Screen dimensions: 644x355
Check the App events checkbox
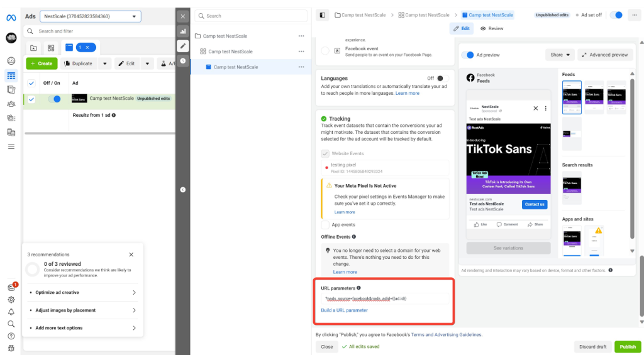point(325,225)
